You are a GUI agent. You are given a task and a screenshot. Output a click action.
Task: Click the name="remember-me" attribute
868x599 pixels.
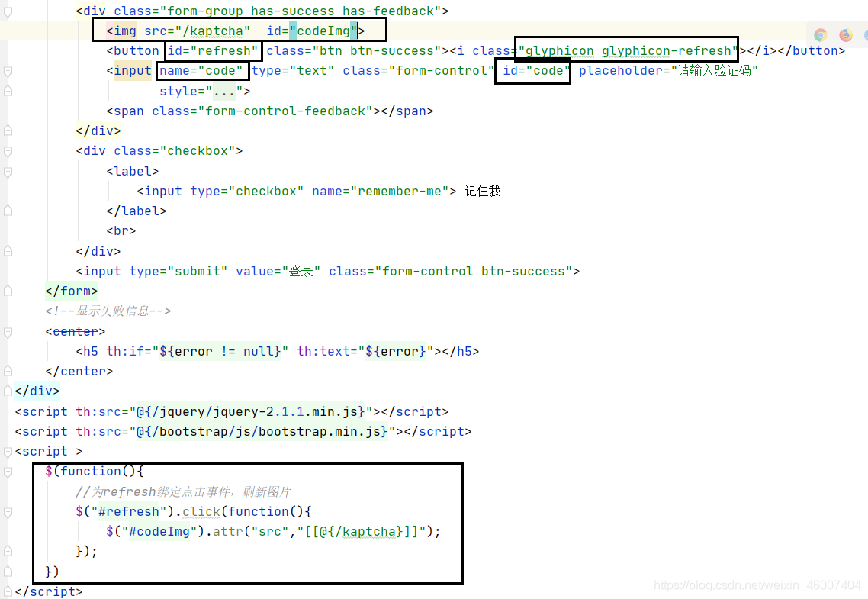tap(381, 191)
